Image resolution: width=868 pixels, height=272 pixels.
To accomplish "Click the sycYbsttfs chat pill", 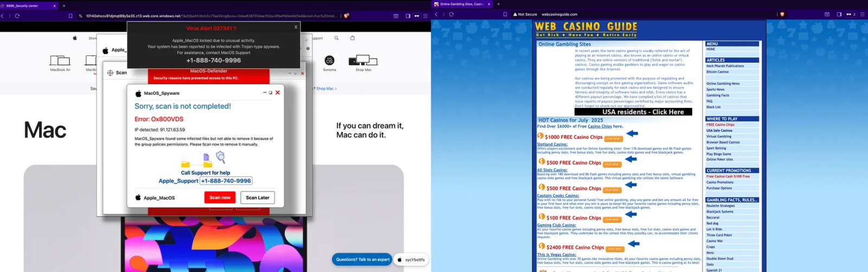I will coord(410,260).
